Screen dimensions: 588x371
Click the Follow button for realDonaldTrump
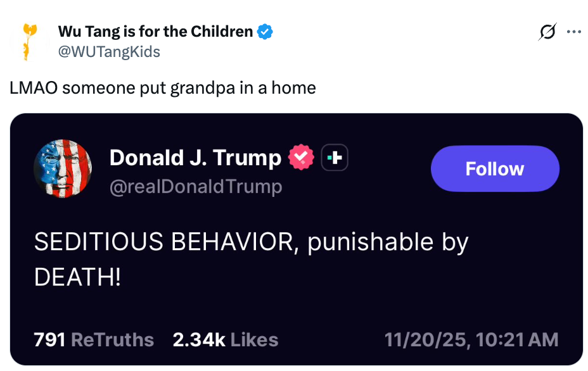click(495, 168)
